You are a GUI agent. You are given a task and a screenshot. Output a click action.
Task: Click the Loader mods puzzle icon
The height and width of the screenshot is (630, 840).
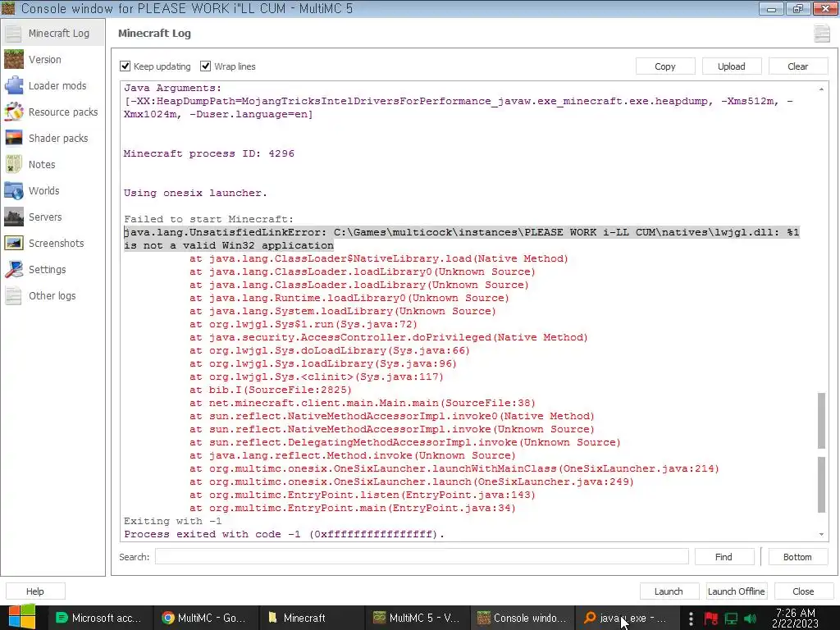[13, 85]
